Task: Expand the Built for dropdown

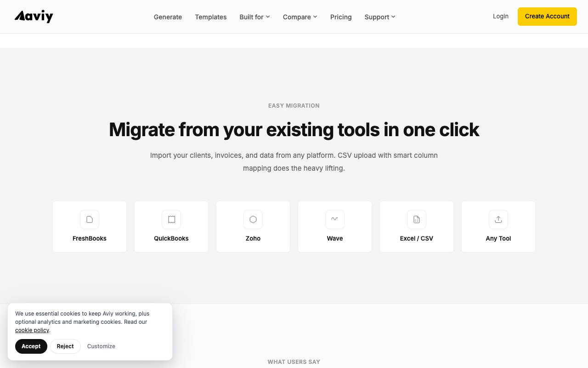Action: click(254, 17)
